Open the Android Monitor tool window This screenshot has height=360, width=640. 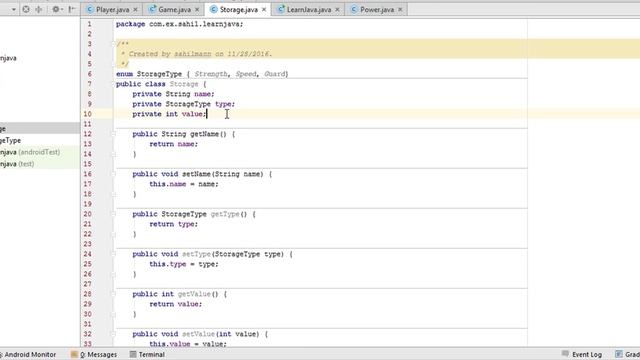click(29, 354)
